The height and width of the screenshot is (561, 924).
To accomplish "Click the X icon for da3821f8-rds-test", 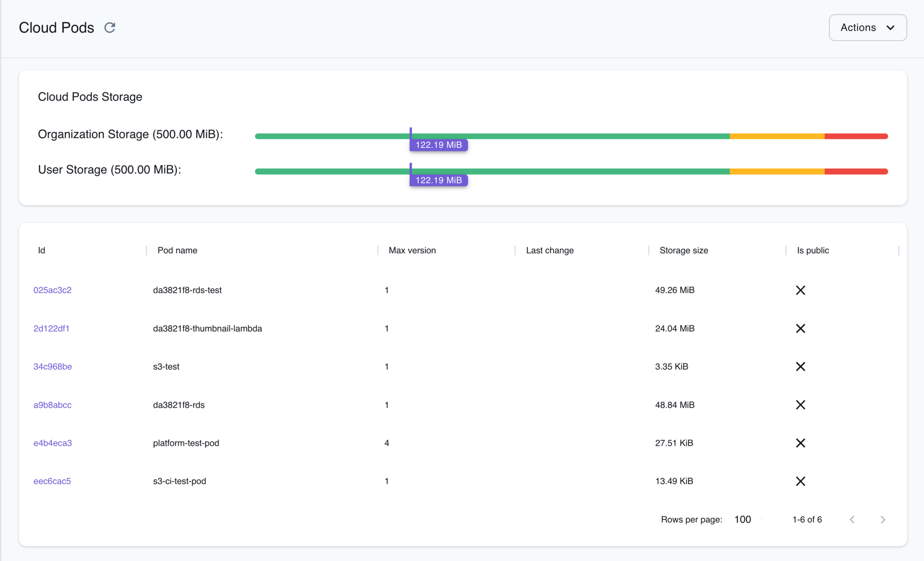I will [801, 290].
